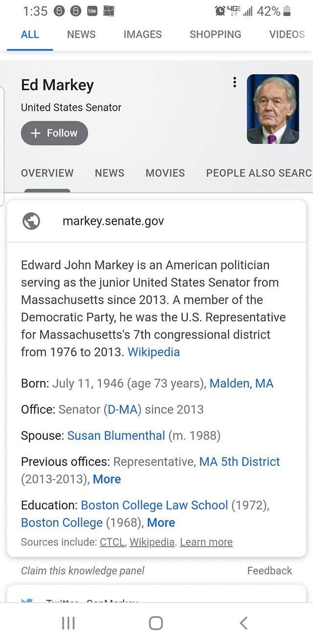Open the Movies panel tab
This screenshot has width=313, height=644.
[165, 173]
